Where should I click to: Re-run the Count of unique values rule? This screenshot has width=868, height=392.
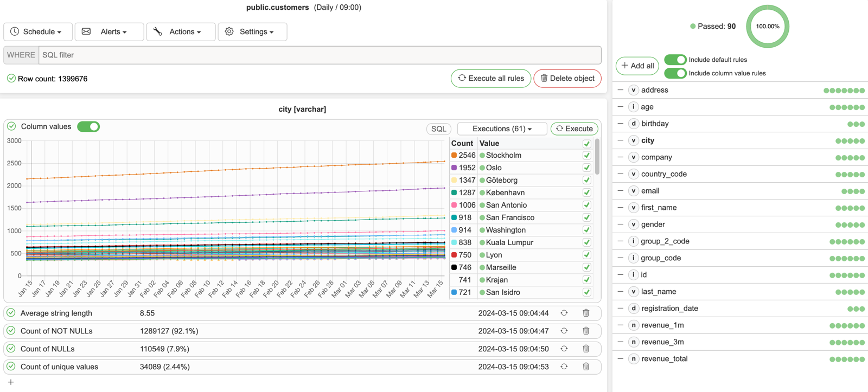(564, 367)
